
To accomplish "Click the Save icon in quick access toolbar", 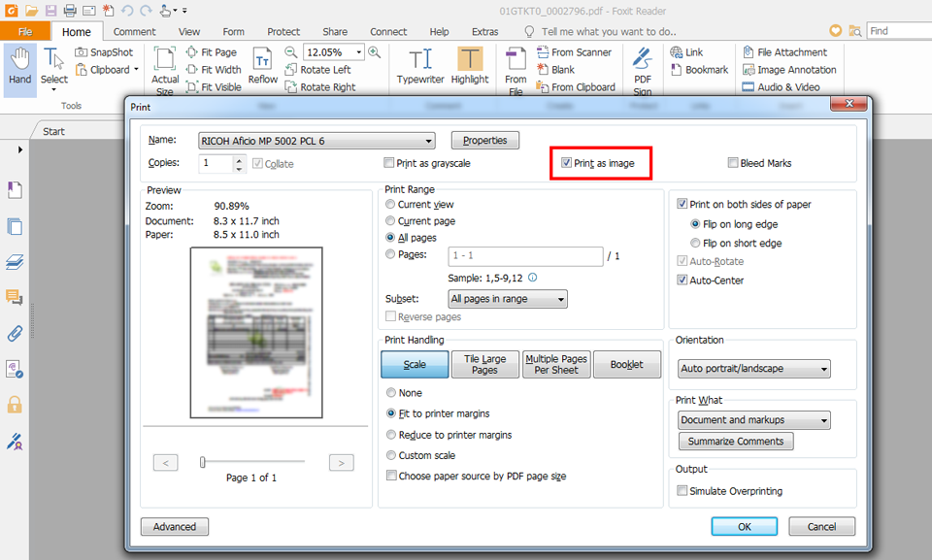I will tap(50, 10).
